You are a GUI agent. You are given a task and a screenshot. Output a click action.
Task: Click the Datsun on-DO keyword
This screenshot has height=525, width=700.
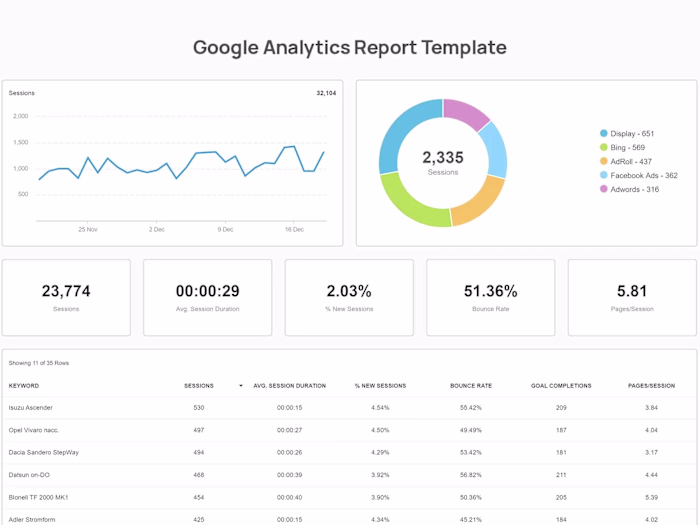pyautogui.click(x=29, y=475)
